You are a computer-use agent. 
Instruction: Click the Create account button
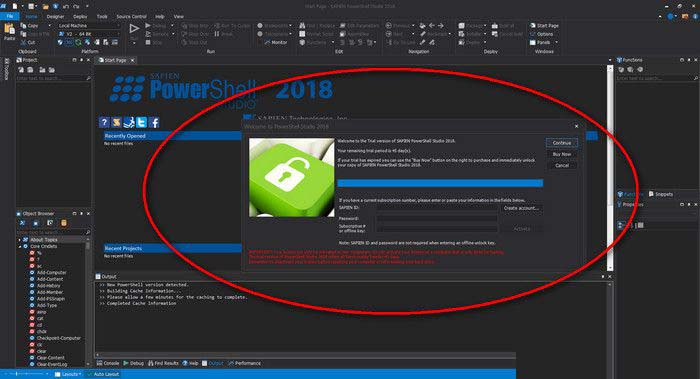tap(521, 208)
